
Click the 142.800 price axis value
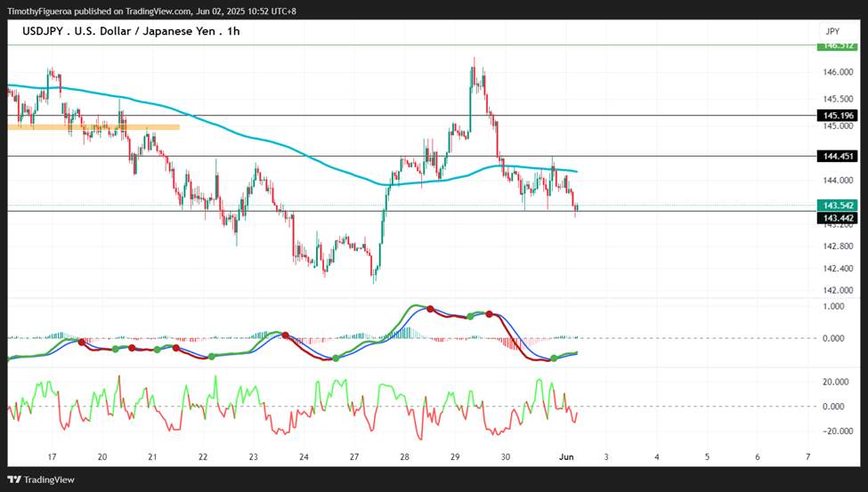click(838, 246)
